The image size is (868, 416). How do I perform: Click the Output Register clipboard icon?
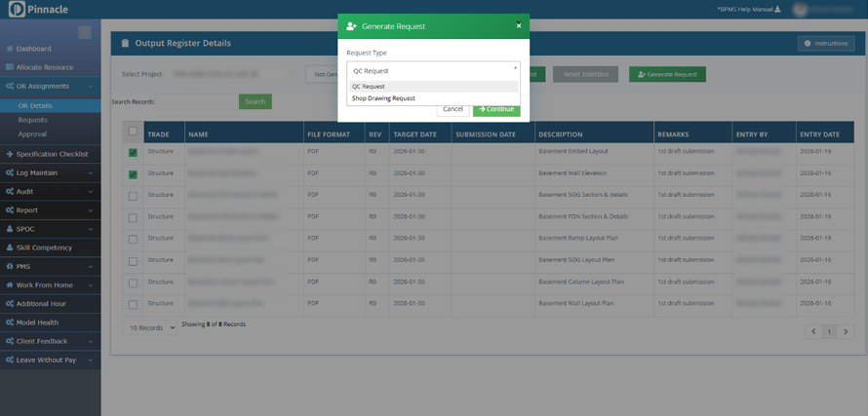coord(125,43)
